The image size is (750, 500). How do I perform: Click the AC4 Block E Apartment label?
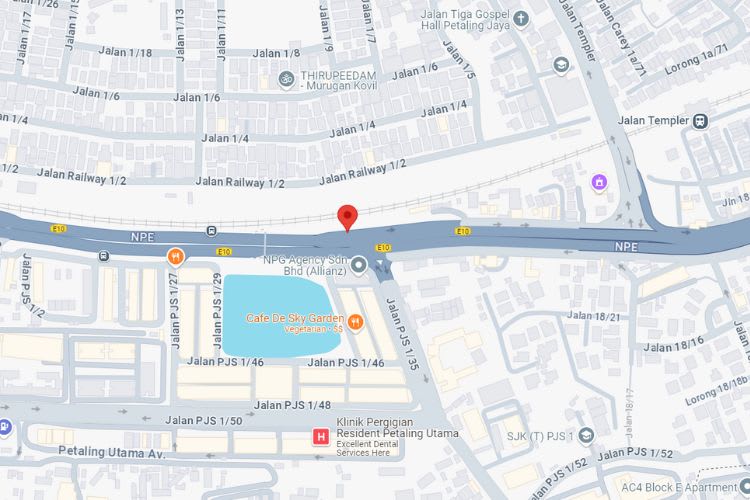(679, 487)
